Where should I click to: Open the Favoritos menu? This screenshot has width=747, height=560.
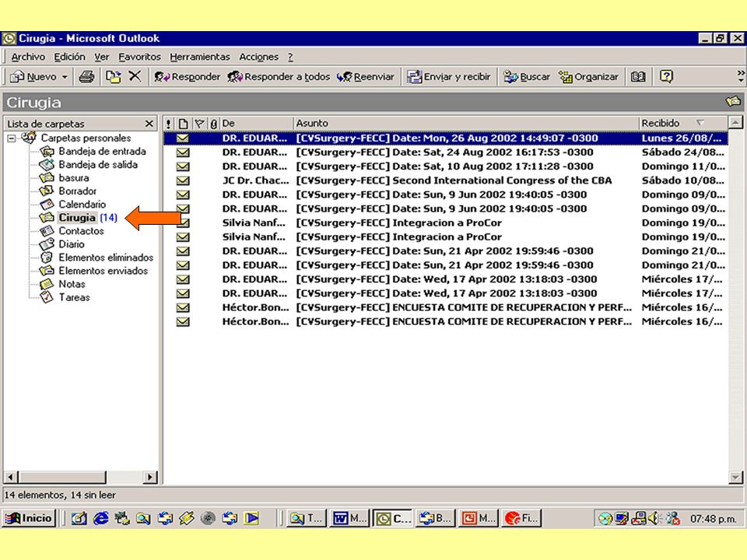pos(139,57)
